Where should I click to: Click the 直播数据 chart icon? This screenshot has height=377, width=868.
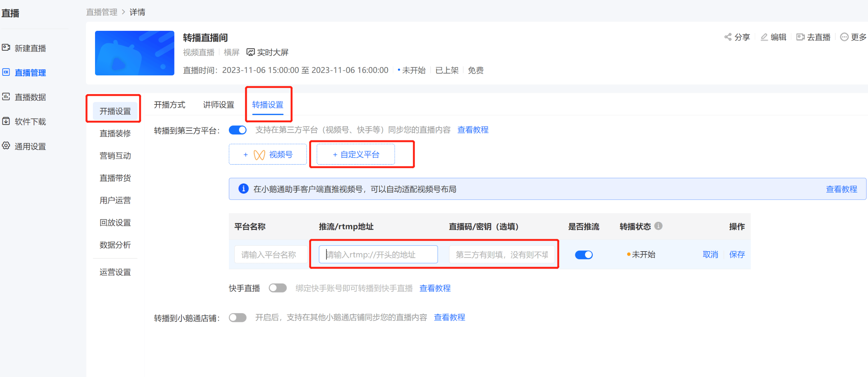coord(6,96)
